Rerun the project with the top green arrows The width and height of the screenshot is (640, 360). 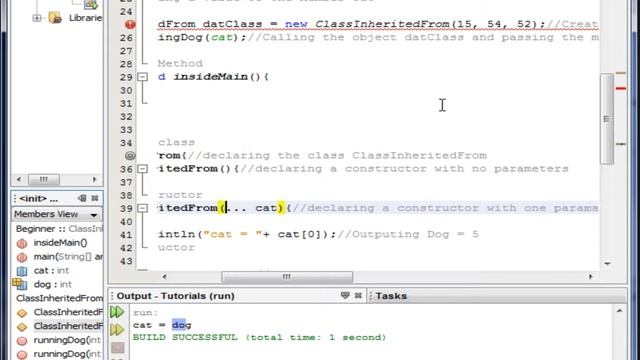tap(117, 312)
